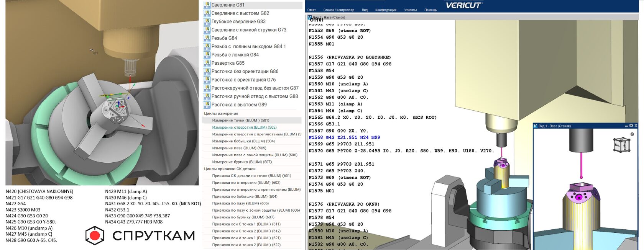The image size is (644, 250).
Task: Click the Вид 1 - Base (Станок) title bar
Action: click(x=586, y=126)
